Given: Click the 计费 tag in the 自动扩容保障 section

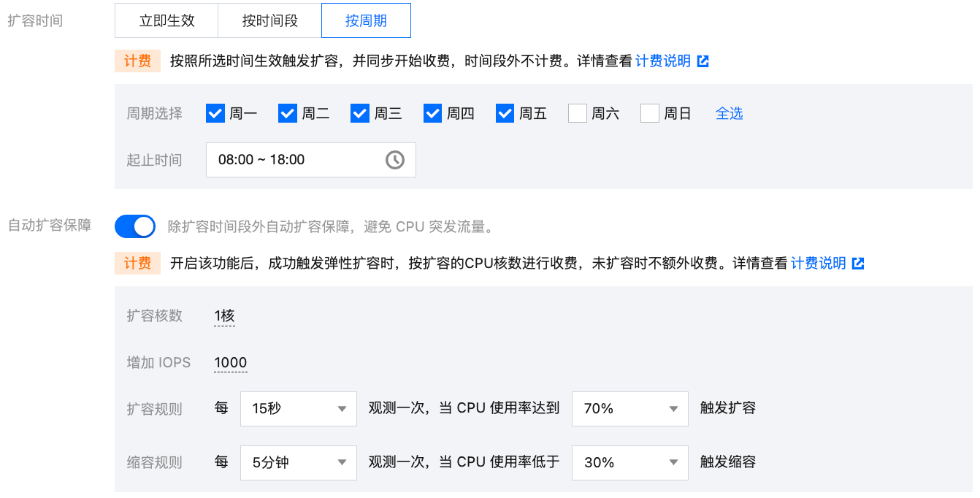Looking at the screenshot, I should [x=137, y=264].
